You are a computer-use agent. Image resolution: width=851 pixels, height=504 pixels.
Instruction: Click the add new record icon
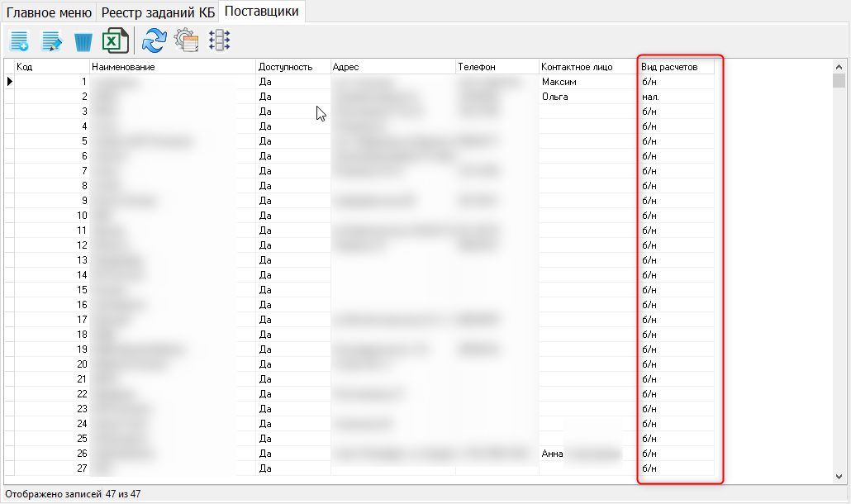coord(19,40)
